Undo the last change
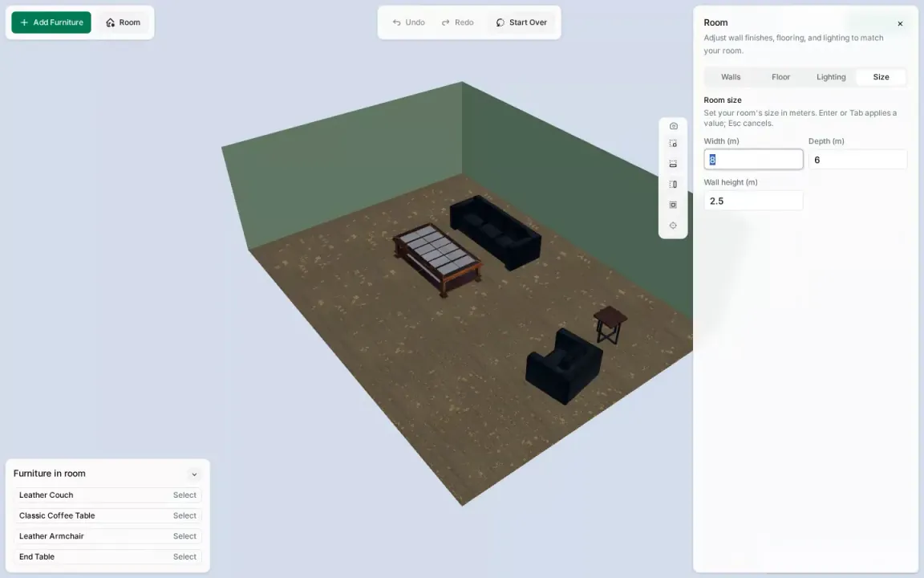This screenshot has width=924, height=578. coord(409,22)
